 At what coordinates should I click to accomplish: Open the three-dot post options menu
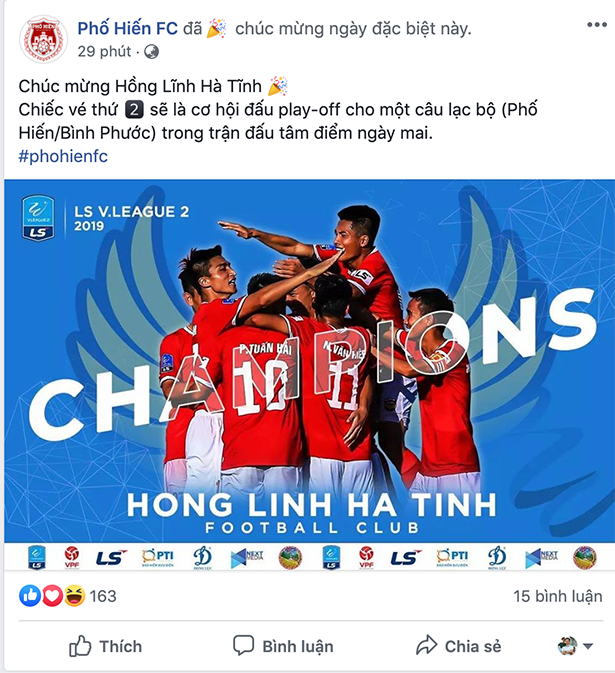[x=597, y=25]
